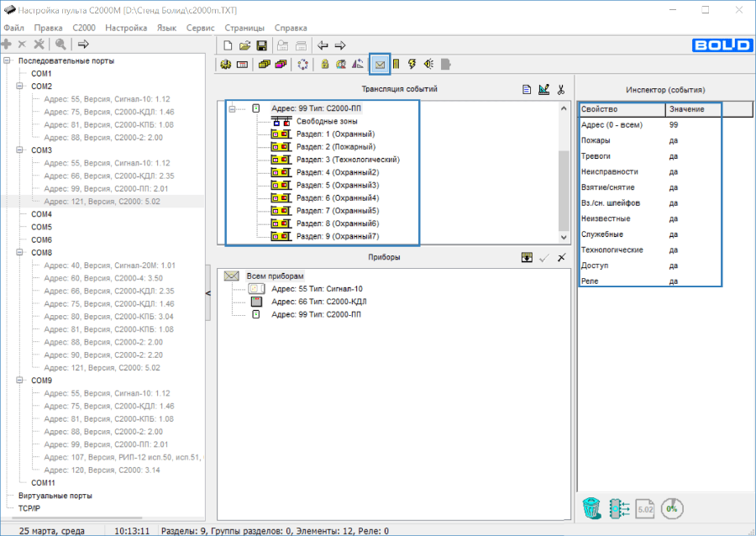Open the Страницы menu
This screenshot has height=536, width=756.
click(244, 28)
